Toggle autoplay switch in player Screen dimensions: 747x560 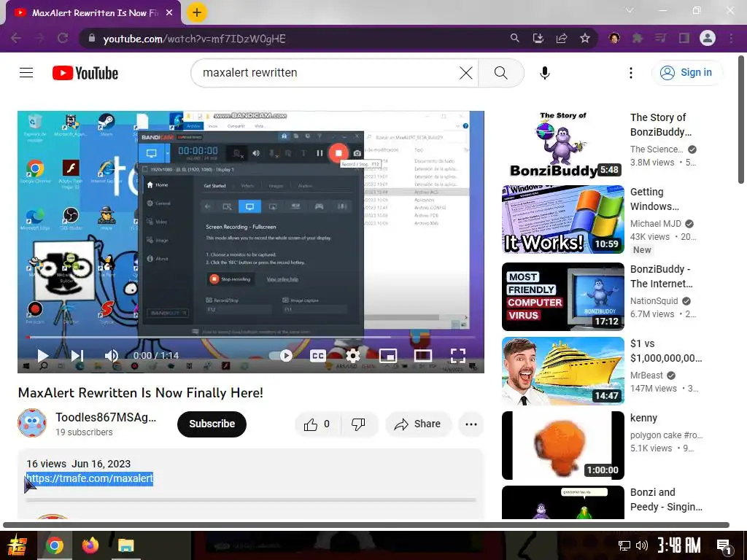click(x=281, y=355)
